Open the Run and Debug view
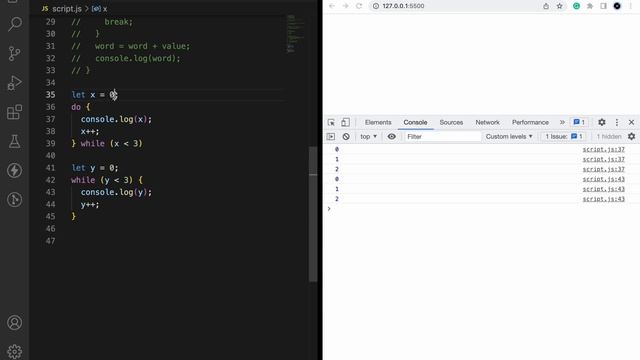 pos(15,83)
